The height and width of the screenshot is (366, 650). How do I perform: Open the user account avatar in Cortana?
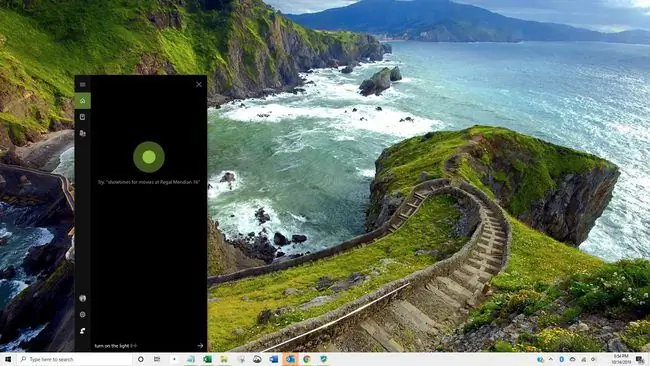82,298
